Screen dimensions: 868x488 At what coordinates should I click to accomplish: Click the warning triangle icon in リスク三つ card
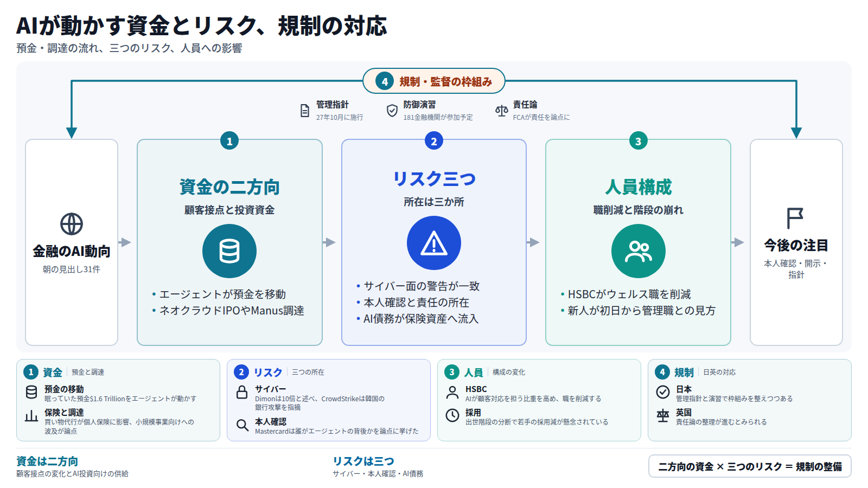click(x=434, y=243)
